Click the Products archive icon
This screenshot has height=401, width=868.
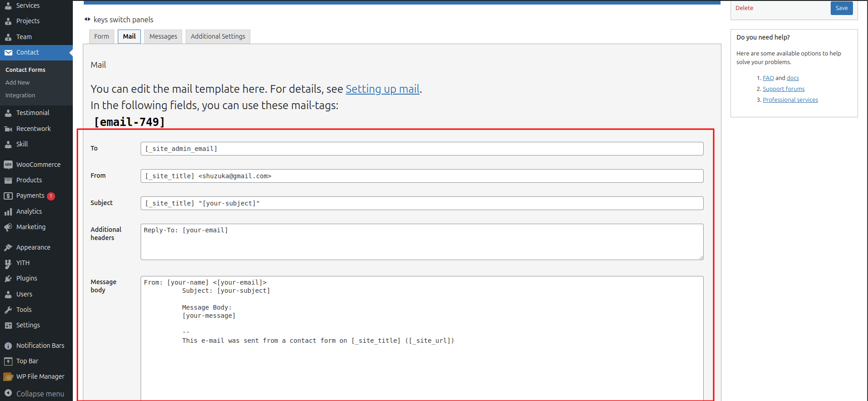(x=8, y=180)
